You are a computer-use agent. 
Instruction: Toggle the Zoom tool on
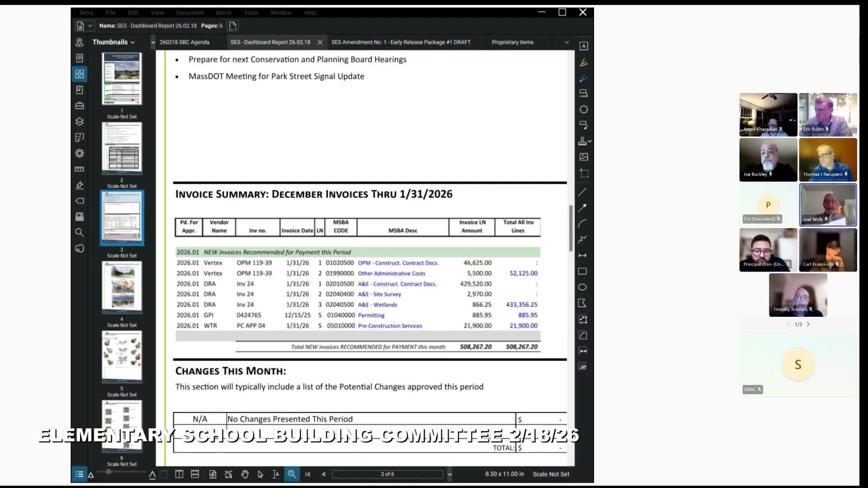292,474
